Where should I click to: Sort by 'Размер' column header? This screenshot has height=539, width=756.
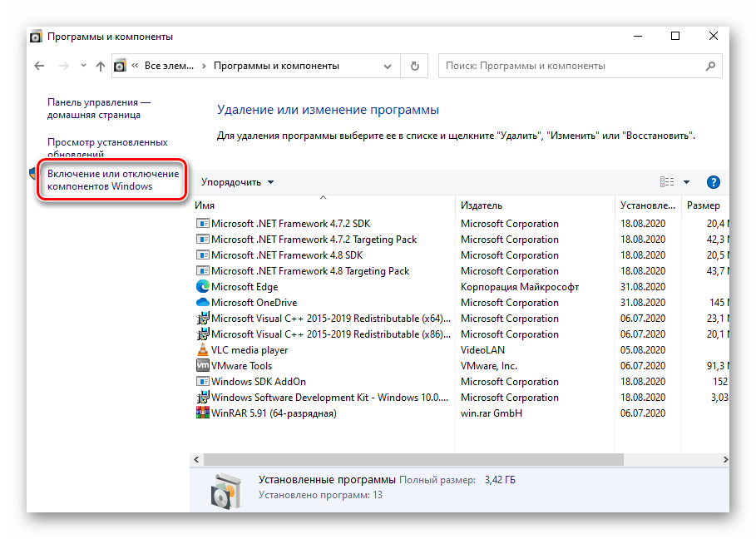click(704, 205)
